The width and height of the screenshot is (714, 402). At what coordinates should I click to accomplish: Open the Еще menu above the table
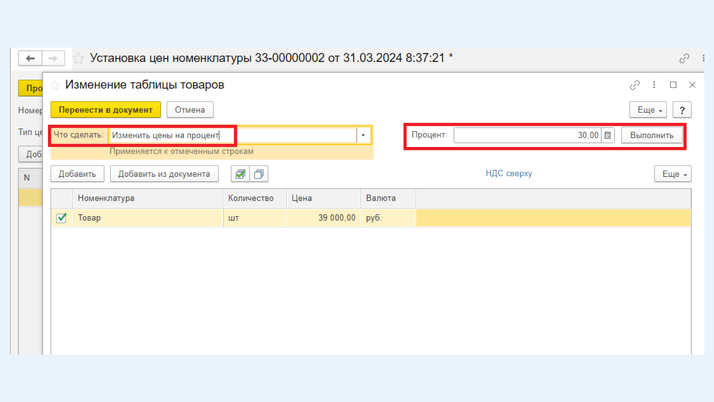[673, 174]
